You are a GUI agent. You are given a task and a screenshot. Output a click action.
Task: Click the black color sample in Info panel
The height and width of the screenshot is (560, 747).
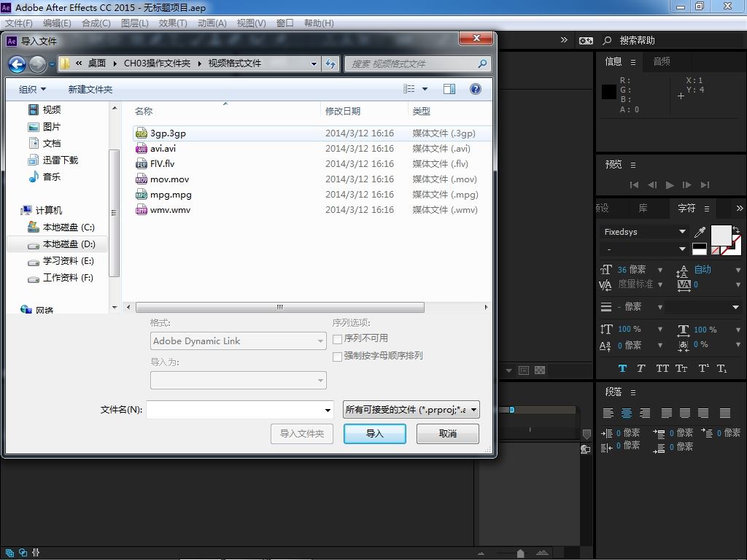click(609, 92)
